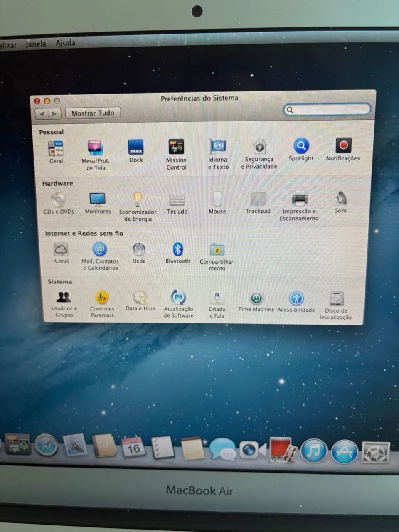This screenshot has height=532, width=399.
Task: Click the back navigation arrow
Action: pyautogui.click(x=42, y=113)
